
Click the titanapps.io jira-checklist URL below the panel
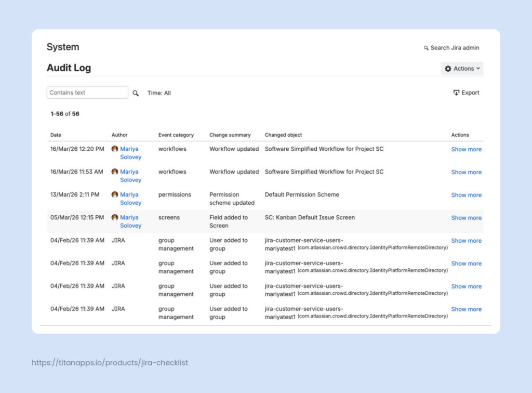click(x=110, y=362)
